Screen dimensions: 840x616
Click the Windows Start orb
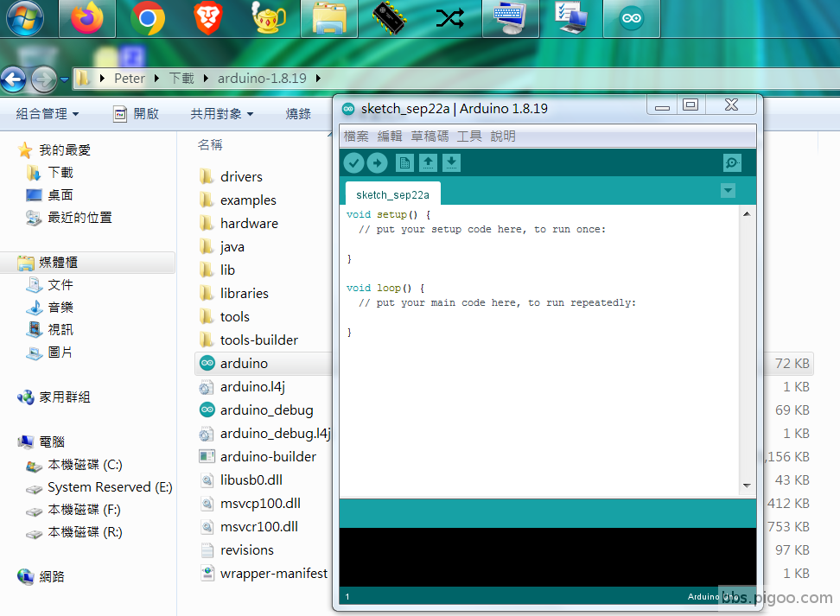[25, 19]
